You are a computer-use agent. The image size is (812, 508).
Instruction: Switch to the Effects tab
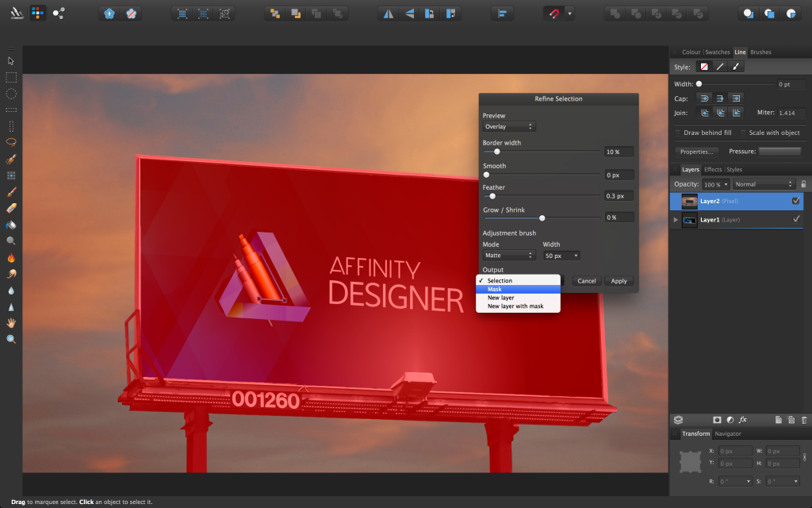pyautogui.click(x=713, y=170)
